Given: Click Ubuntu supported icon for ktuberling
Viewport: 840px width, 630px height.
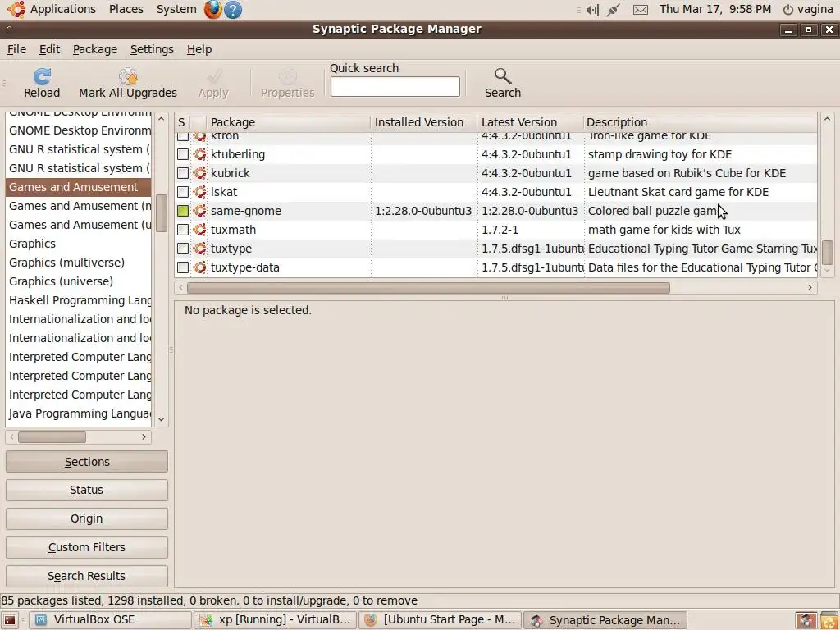Looking at the screenshot, I should (200, 154).
